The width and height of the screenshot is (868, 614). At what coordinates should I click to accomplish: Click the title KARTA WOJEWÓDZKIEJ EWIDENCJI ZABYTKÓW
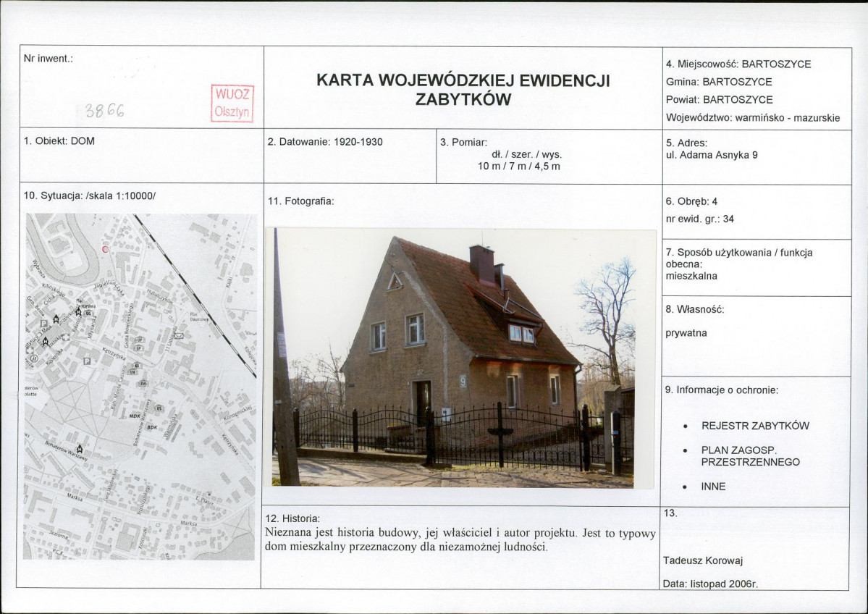(x=463, y=90)
